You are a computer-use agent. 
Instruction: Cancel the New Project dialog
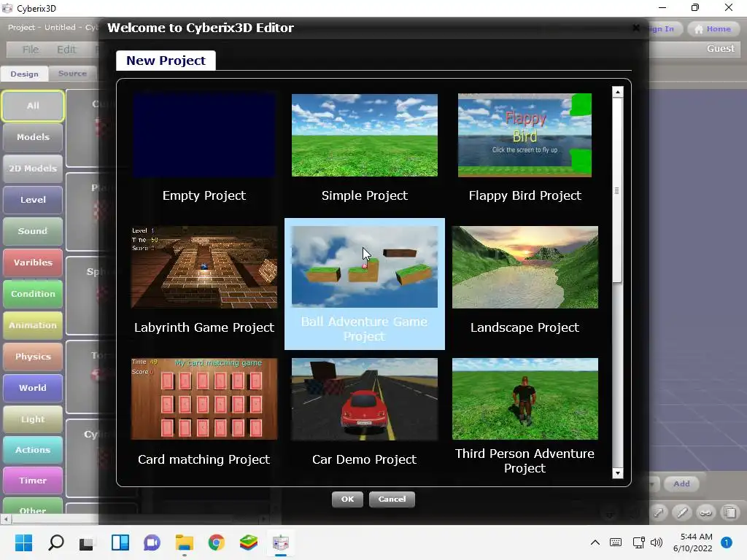tap(392, 499)
